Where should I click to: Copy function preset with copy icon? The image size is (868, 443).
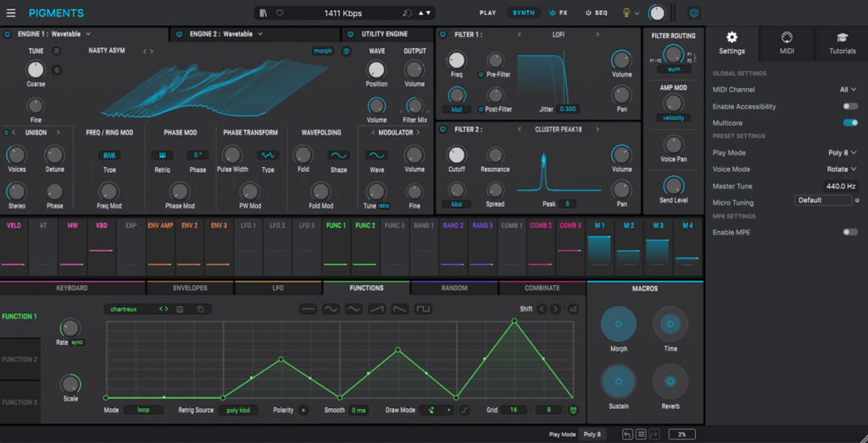tap(200, 309)
